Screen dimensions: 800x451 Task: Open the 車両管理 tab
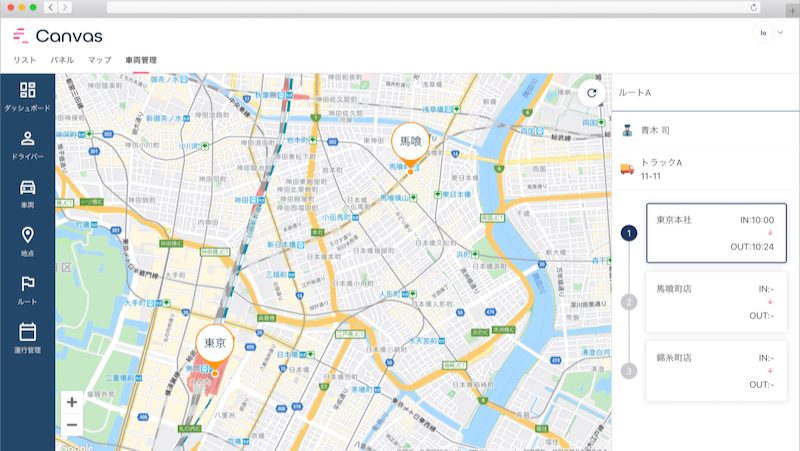click(x=141, y=61)
